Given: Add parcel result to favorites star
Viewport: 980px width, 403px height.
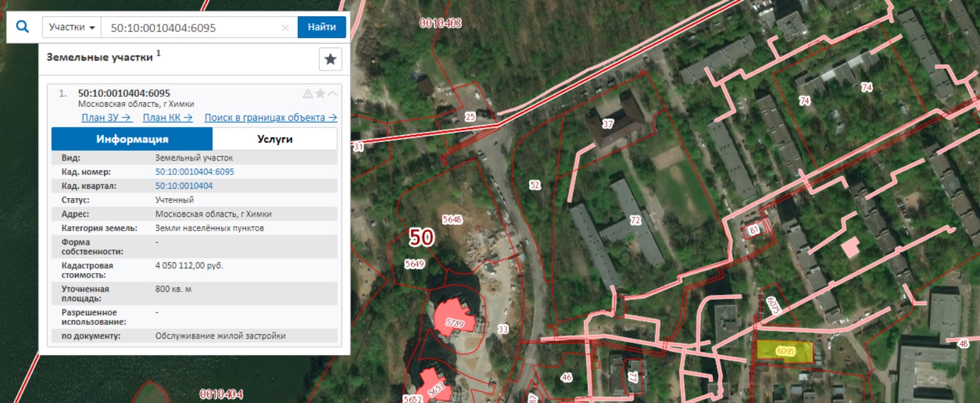Looking at the screenshot, I should (320, 94).
